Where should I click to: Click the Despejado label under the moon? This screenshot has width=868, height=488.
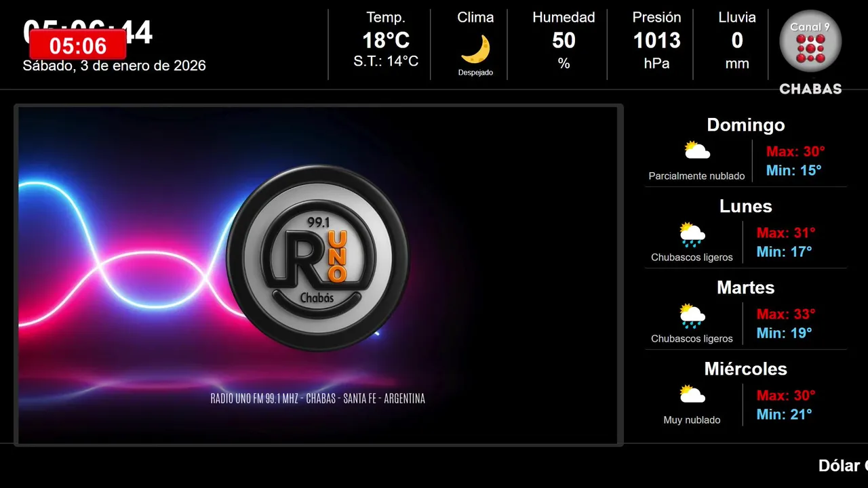click(x=475, y=73)
